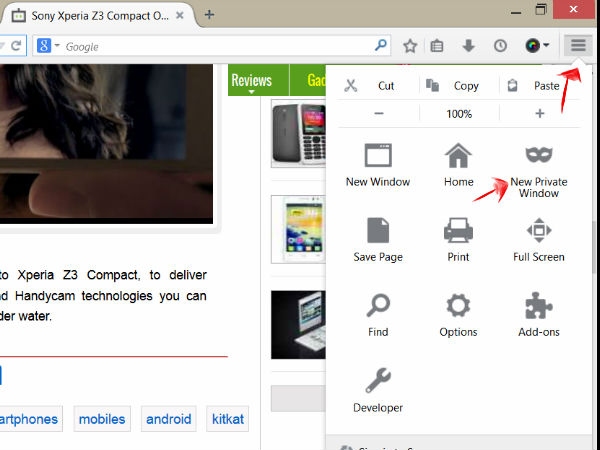Click the mobiles tag link
Viewport: 600px width, 450px height.
click(102, 419)
